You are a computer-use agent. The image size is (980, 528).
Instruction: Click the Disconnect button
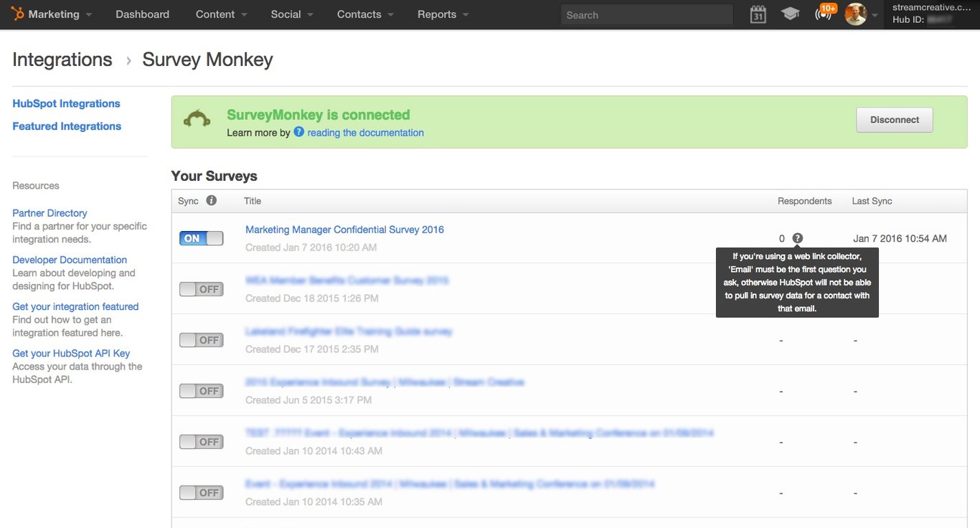point(894,120)
